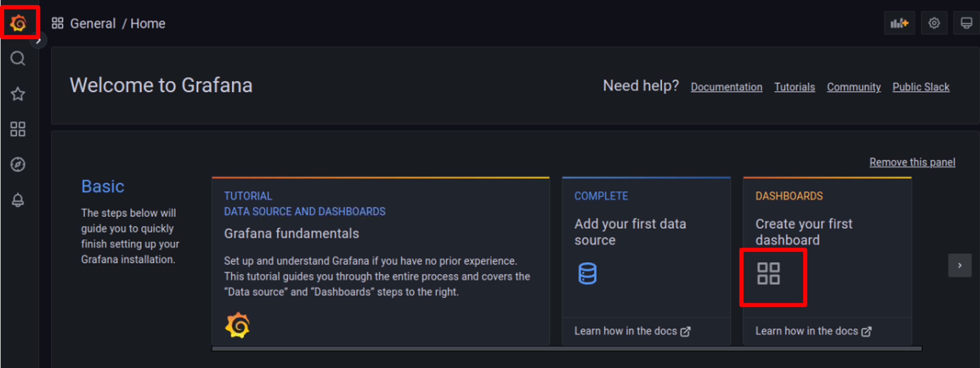Screen dimensions: 980x368
Task: Click Learn how in the docs under dashboard card
Action: click(813, 331)
